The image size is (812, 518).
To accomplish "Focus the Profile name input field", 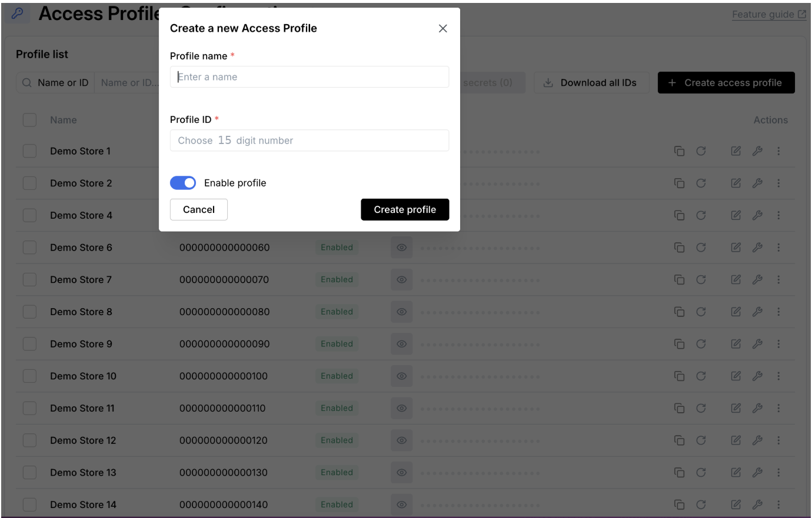I will pyautogui.click(x=310, y=77).
